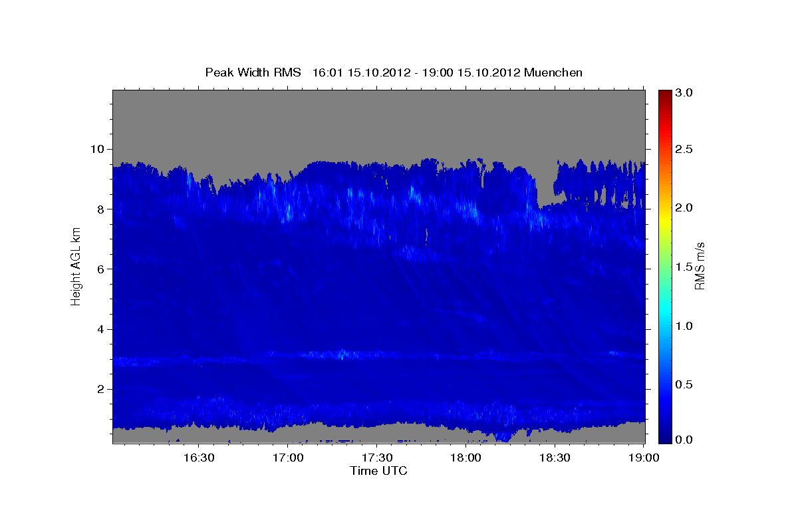The width and height of the screenshot is (798, 532).
Task: Click the 18:00 time tick label
Action: (x=465, y=458)
